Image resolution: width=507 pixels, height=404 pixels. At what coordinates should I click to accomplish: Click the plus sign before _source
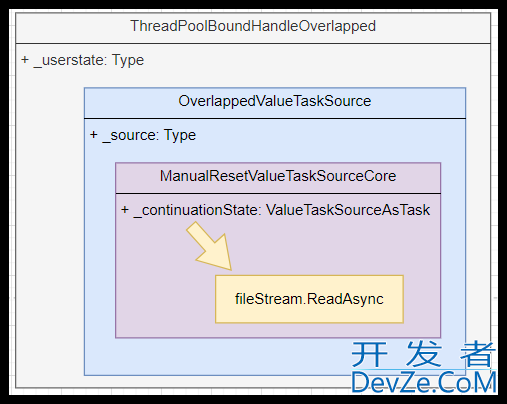pos(94,135)
